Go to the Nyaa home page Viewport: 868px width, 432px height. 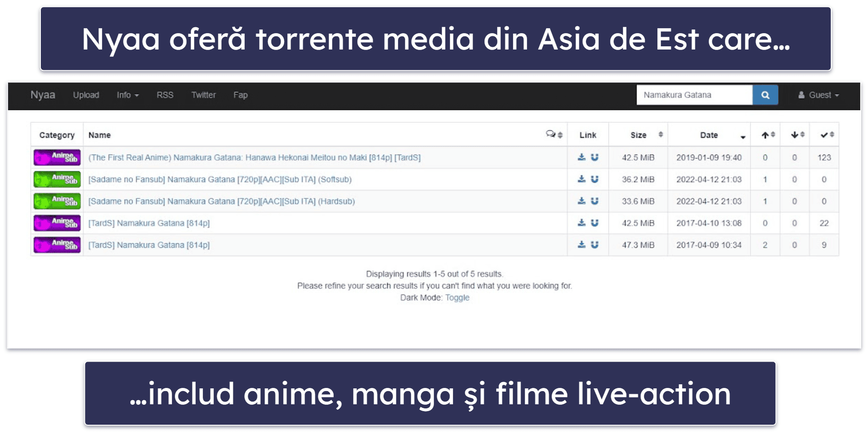pos(43,95)
